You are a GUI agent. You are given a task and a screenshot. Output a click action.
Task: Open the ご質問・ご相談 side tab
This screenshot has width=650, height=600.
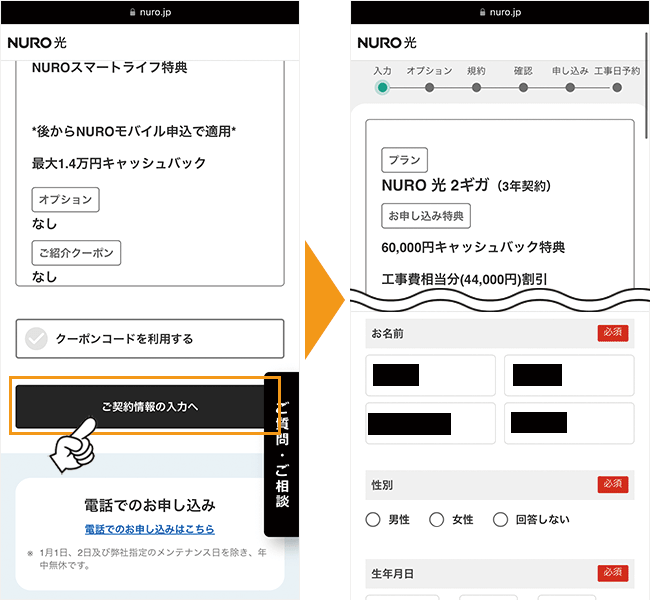282,454
